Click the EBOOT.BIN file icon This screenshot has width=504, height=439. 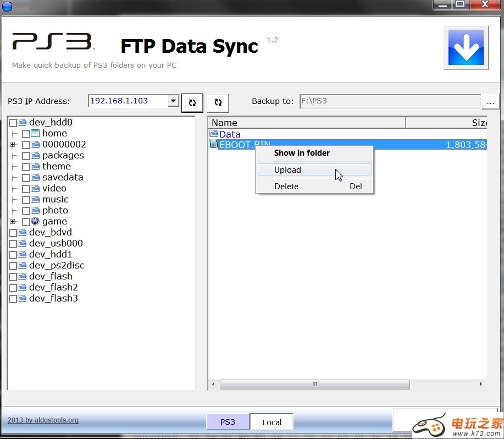(x=214, y=145)
